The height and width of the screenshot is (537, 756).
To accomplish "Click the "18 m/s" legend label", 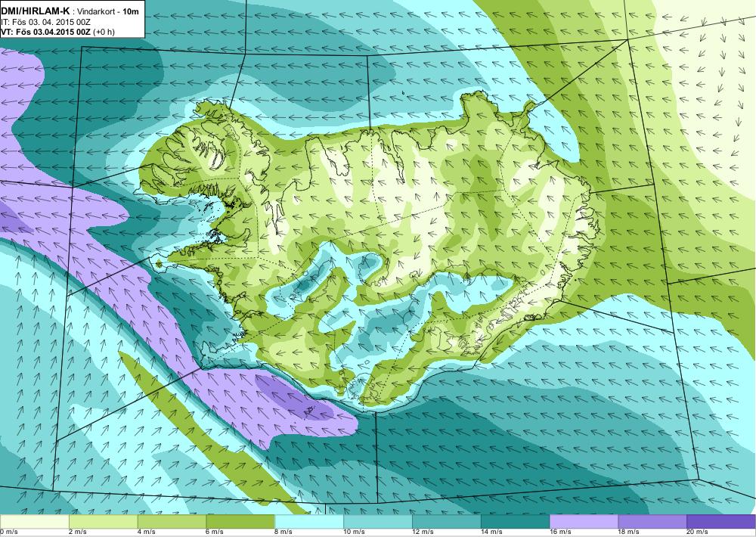I will click(x=629, y=532).
